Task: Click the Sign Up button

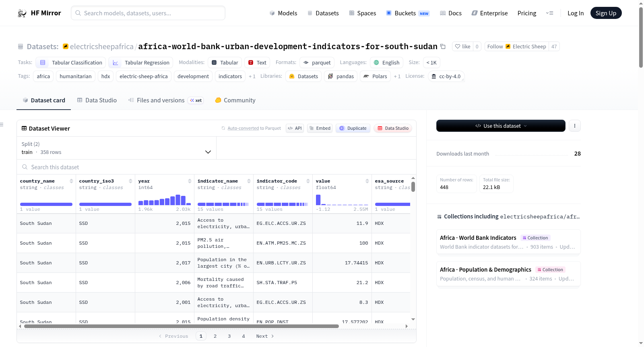Action: point(606,13)
